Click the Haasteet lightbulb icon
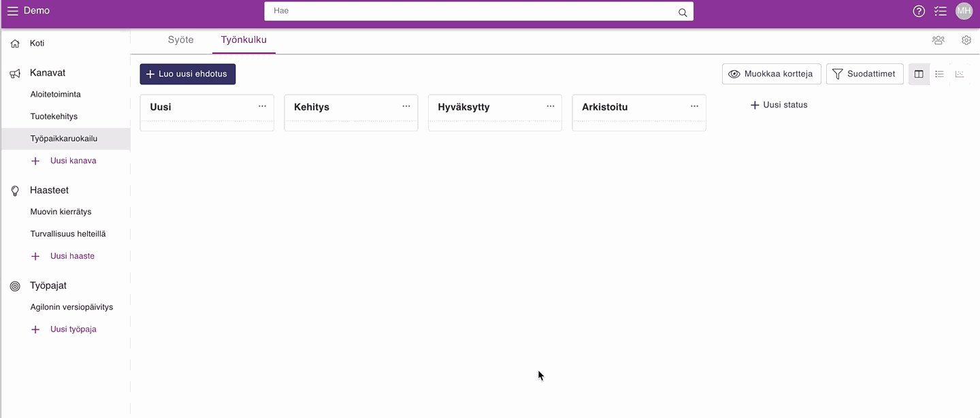 15,191
